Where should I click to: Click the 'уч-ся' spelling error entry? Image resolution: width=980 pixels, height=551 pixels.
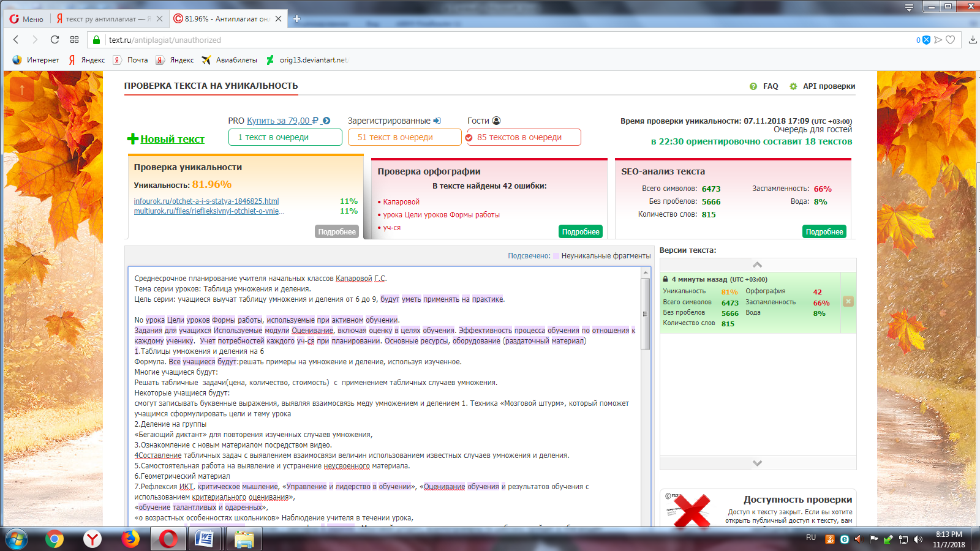tap(392, 228)
